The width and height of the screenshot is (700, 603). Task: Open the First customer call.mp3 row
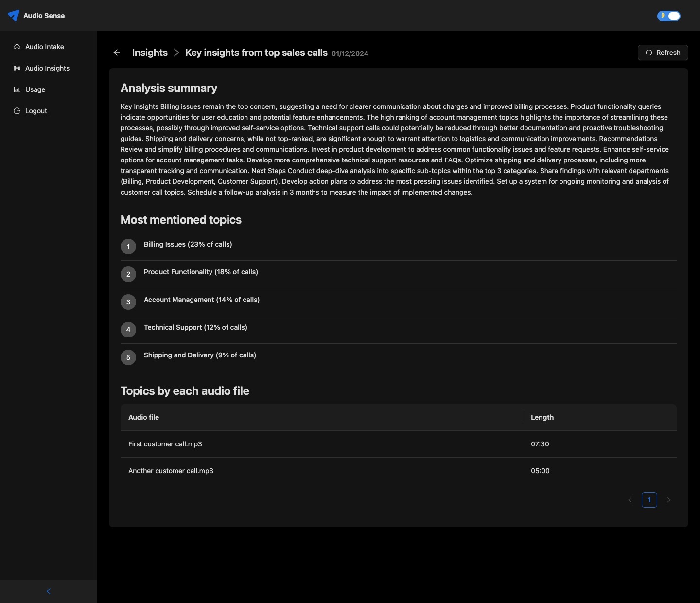[165, 444]
